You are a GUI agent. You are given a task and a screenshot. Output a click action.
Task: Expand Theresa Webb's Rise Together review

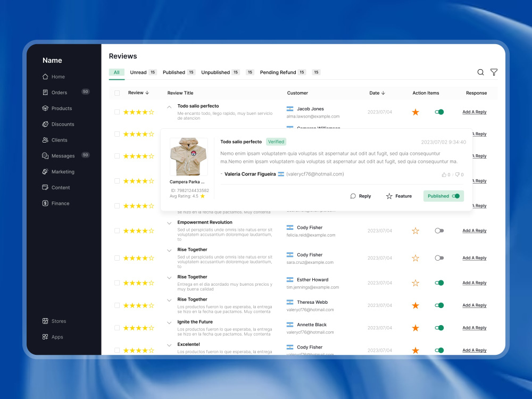[169, 300]
